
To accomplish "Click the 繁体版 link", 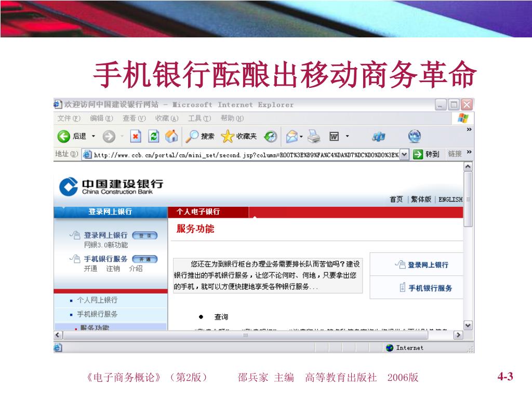I will tap(421, 199).
